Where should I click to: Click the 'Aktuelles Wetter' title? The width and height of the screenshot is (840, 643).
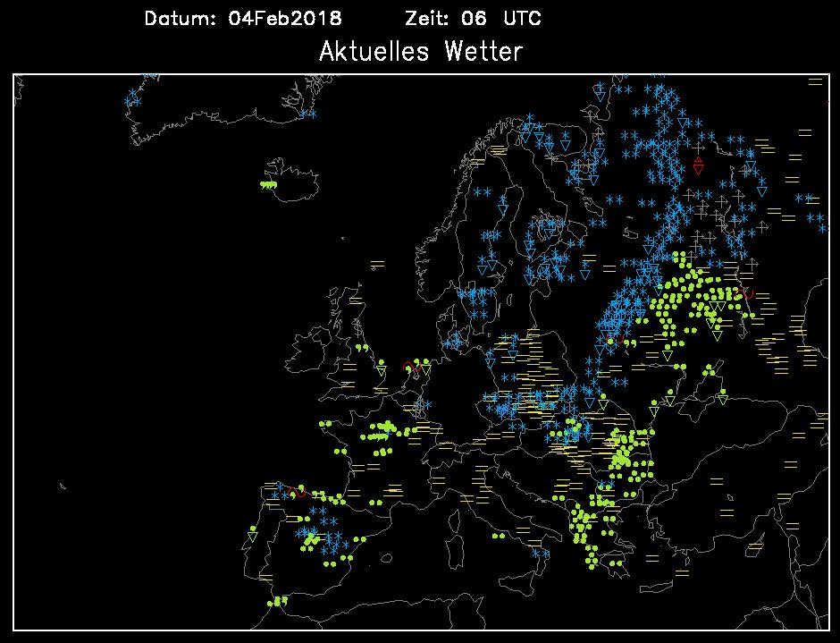point(420,51)
